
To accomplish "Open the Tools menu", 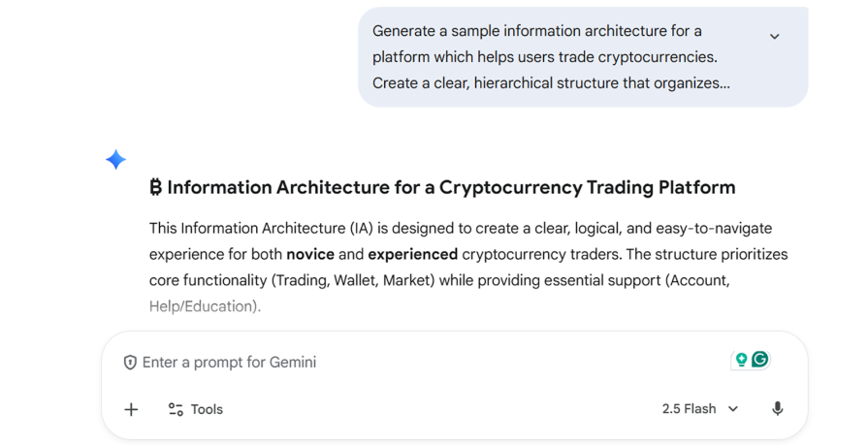I will click(206, 409).
